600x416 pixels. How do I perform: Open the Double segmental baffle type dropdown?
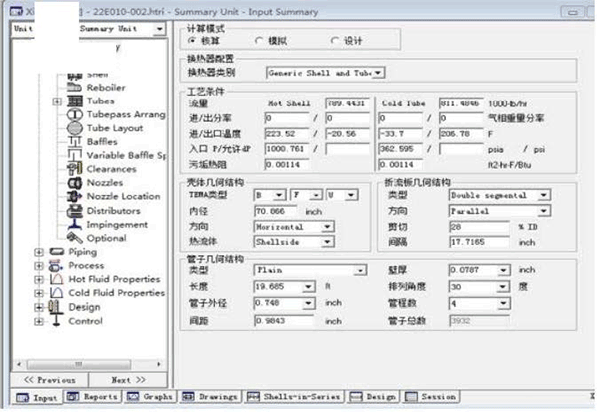click(x=543, y=196)
